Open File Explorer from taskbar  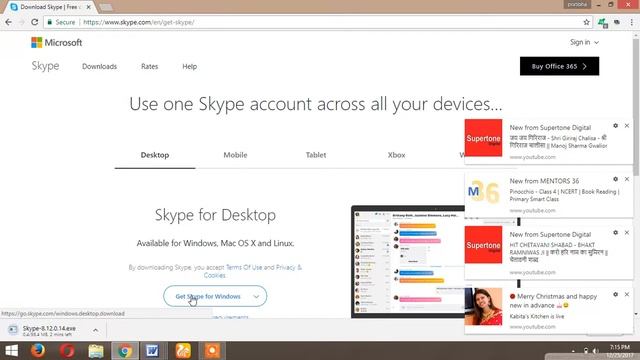coord(96,351)
